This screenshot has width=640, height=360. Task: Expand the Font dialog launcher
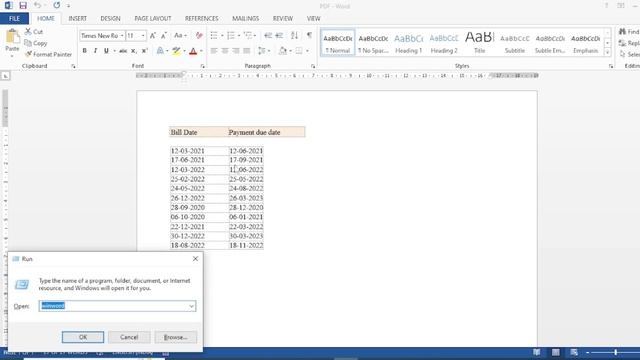202,66
